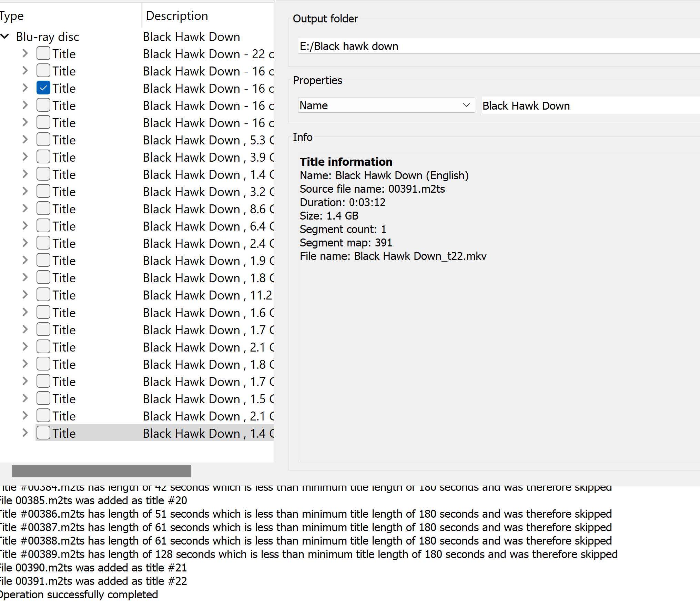This screenshot has width=700, height=609.
Task: Select description 'Black Hawk Down , 1.6 G'
Action: (x=209, y=313)
